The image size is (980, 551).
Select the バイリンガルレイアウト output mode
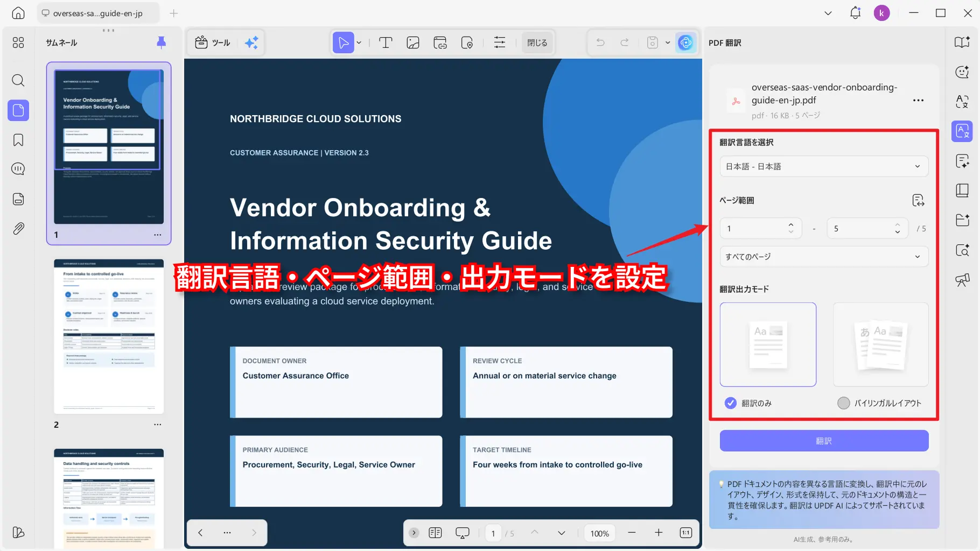[880, 403]
